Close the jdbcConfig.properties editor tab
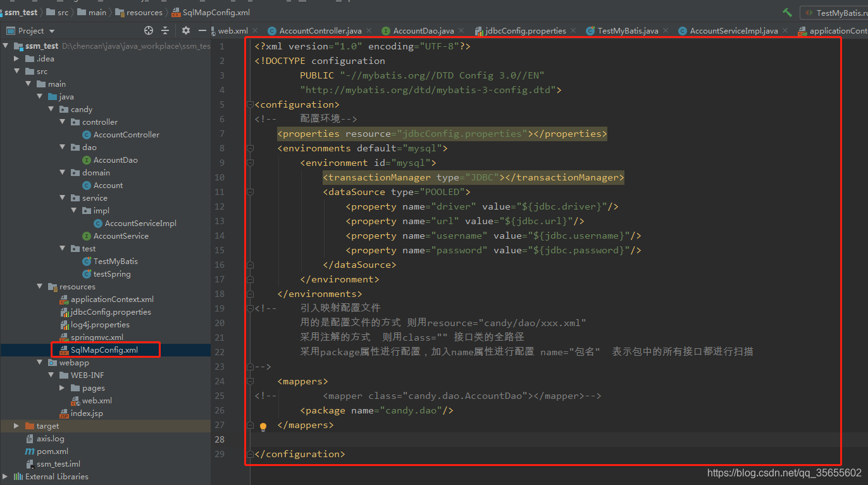The width and height of the screenshot is (868, 485). (573, 30)
